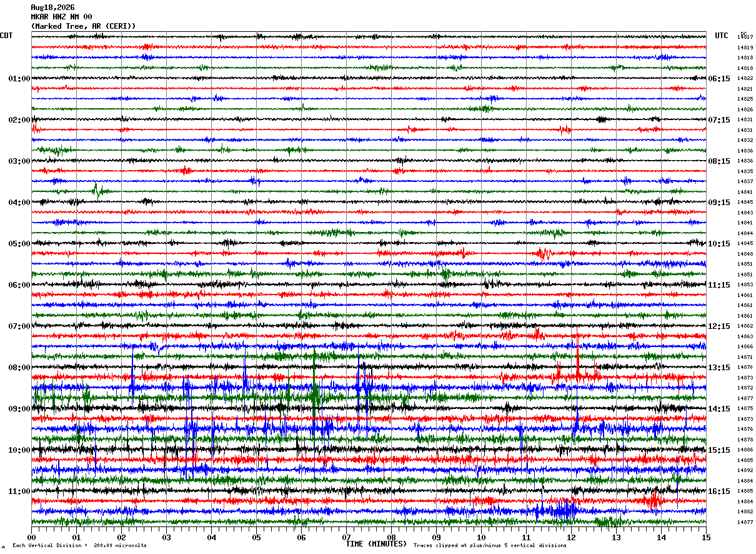Click the DC offset value 14837
This screenshot has width=756, height=554.
(745, 182)
